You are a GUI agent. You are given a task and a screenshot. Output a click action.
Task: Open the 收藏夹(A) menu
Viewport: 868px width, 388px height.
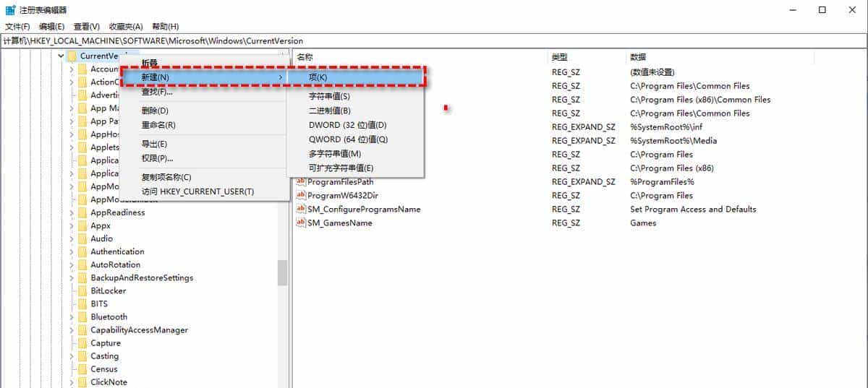point(125,26)
